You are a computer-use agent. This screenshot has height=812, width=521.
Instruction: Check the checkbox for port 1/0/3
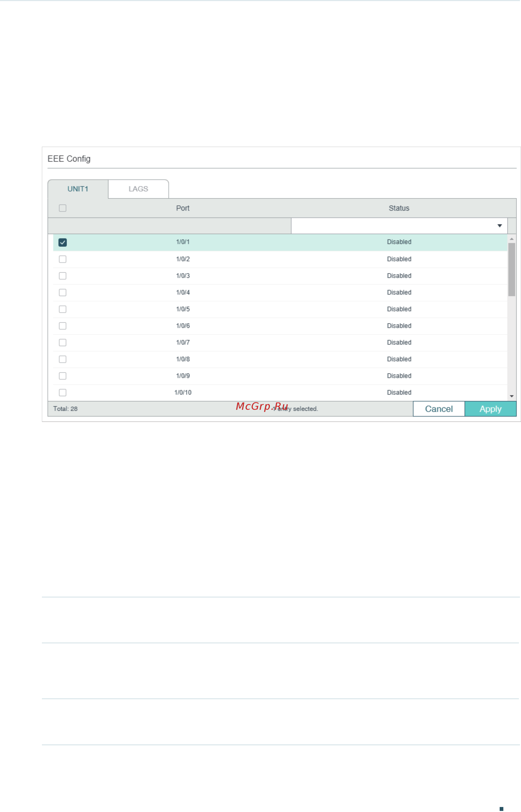[62, 276]
